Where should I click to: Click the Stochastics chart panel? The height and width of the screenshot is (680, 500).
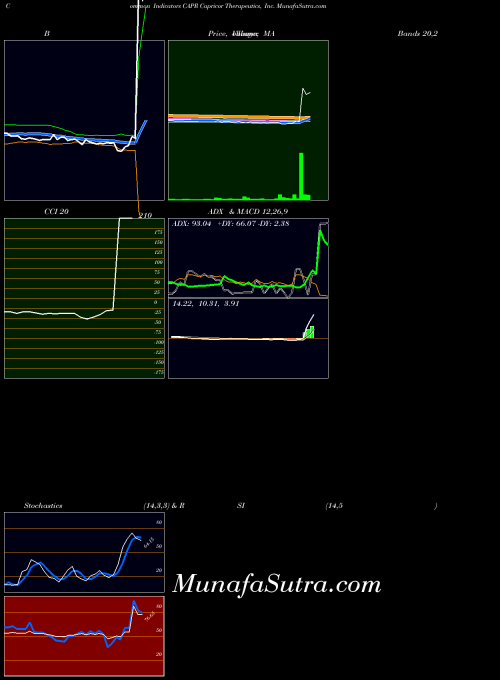tap(85, 552)
